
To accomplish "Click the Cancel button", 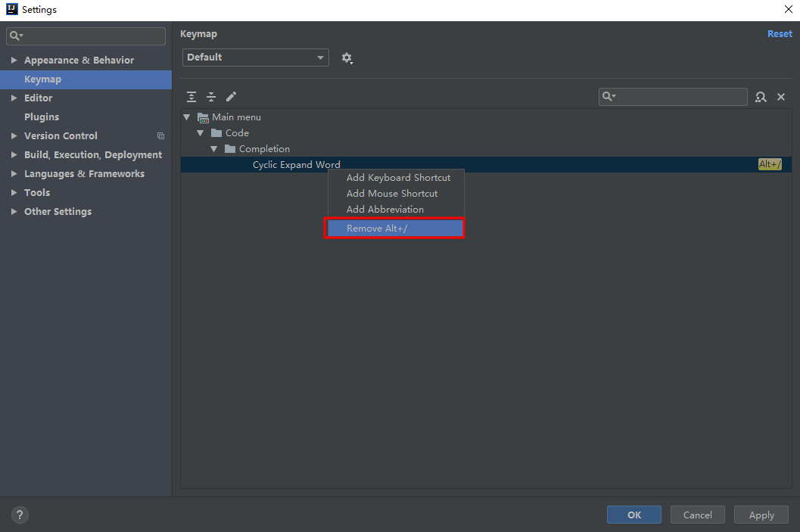I will tap(698, 515).
